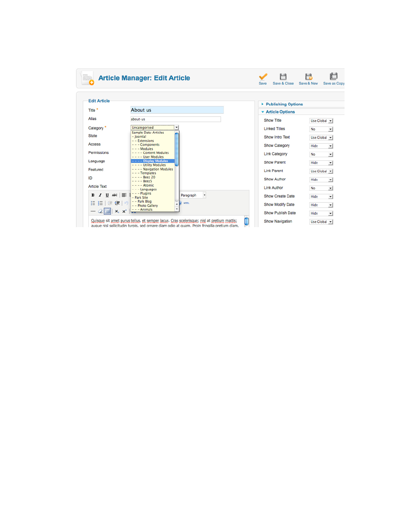Screen dimensions: 420x525
Task: Click the Save & New icon
Action: click(x=308, y=77)
